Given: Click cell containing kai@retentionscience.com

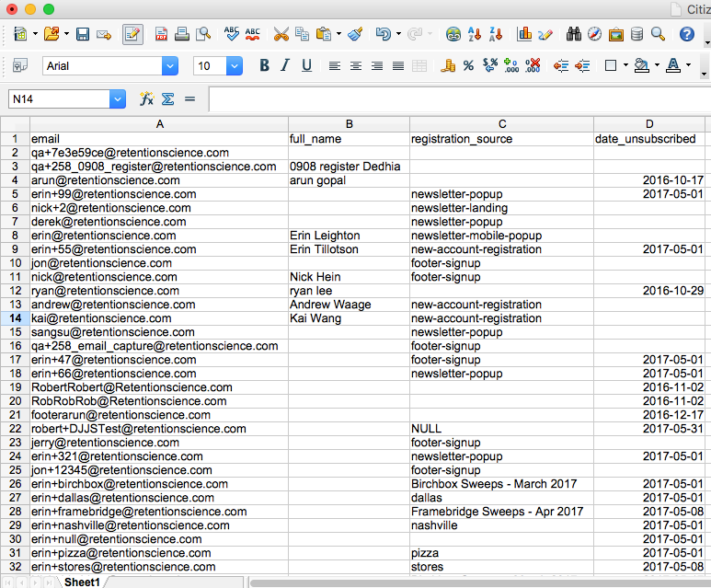Looking at the screenshot, I should click(x=159, y=318).
